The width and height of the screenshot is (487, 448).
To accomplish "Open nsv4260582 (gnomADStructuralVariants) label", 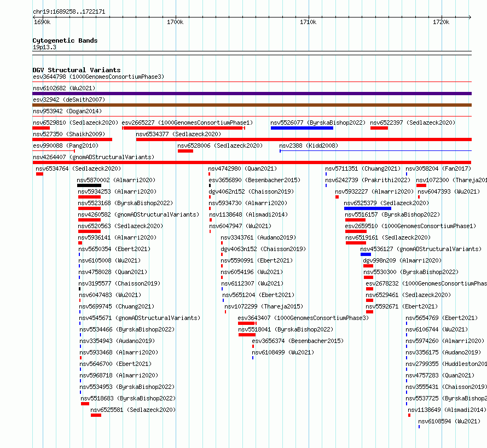I will (138, 214).
